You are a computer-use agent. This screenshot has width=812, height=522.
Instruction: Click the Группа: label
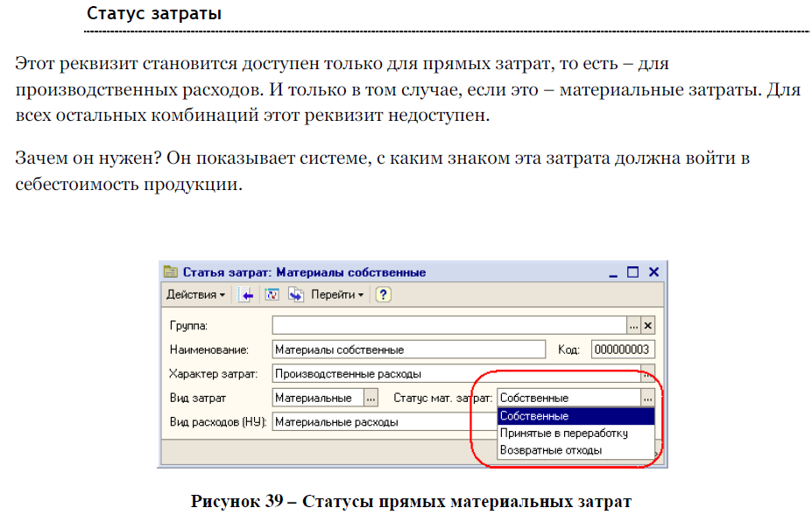pyautogui.click(x=188, y=326)
